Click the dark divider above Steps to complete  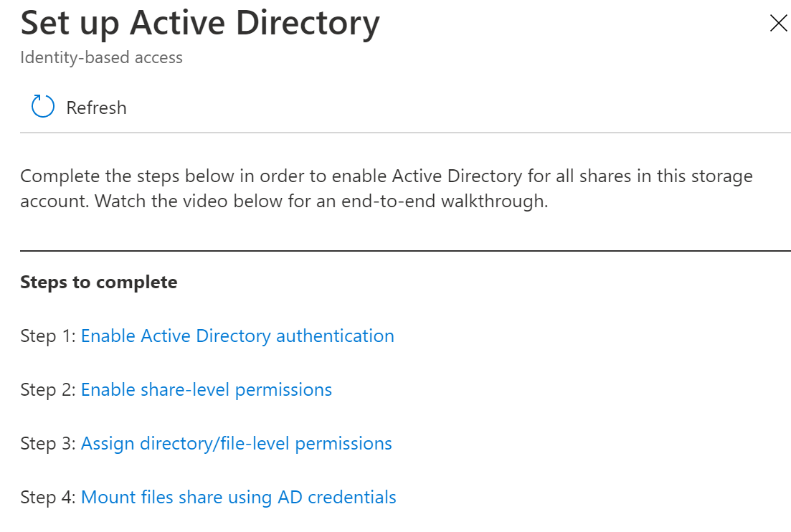[405, 251]
